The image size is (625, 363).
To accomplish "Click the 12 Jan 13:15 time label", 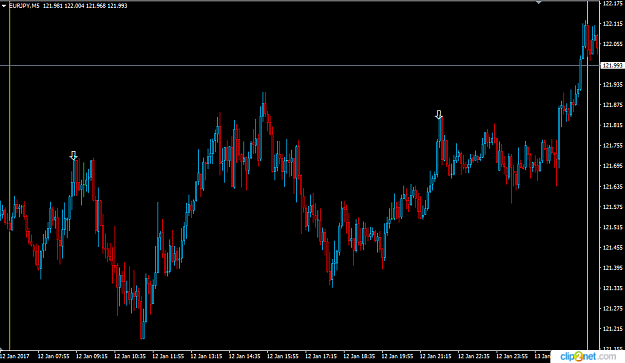I will pyautogui.click(x=206, y=356).
